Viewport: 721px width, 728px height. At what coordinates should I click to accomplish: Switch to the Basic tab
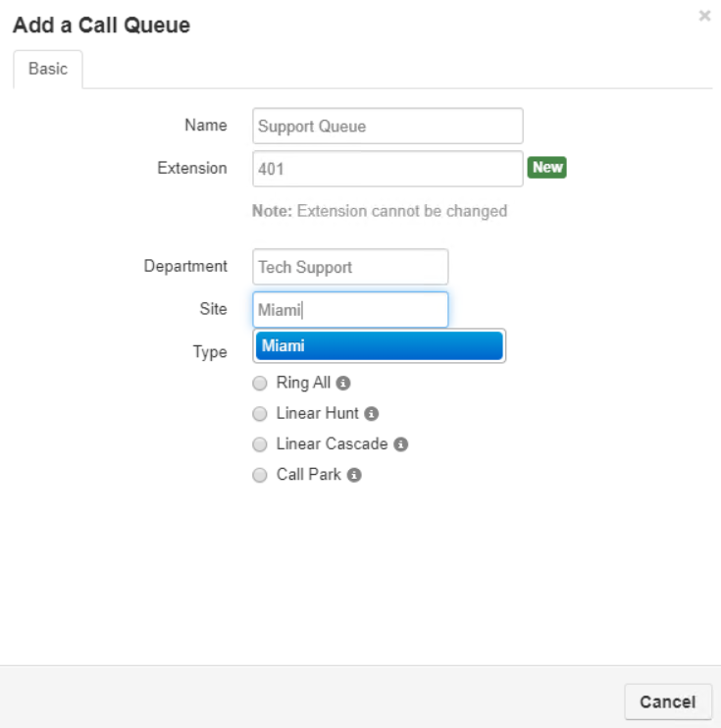tap(48, 70)
